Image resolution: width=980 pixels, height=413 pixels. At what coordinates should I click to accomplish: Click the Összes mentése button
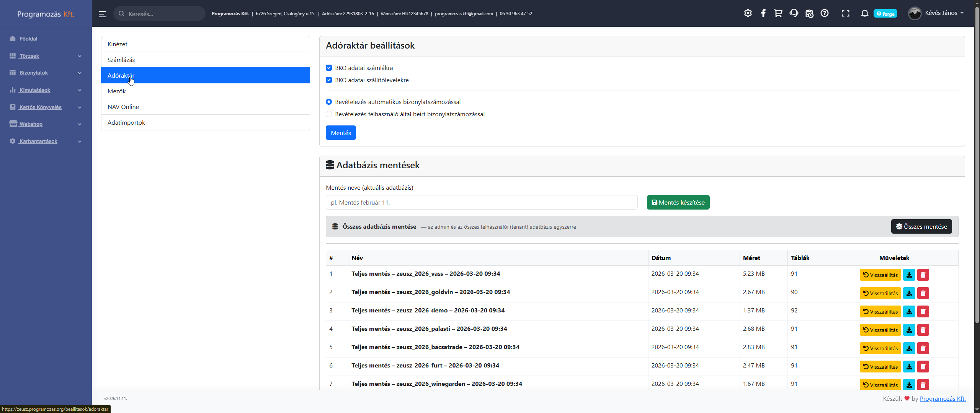(x=921, y=226)
